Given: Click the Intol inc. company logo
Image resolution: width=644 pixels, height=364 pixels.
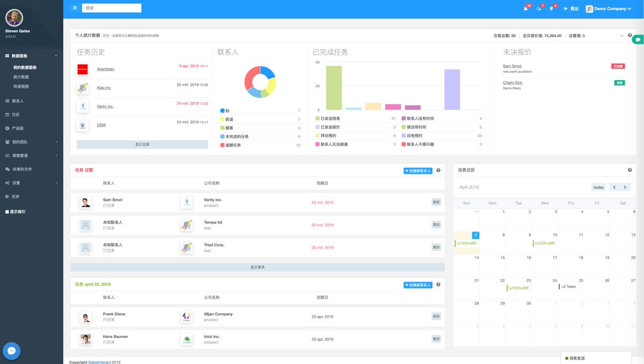Looking at the screenshot, I should click(x=186, y=339).
